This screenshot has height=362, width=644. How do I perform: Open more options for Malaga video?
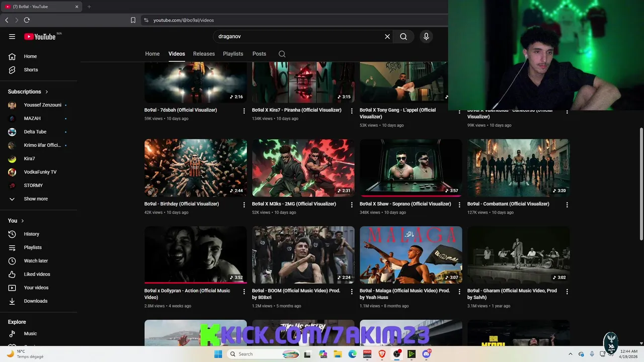pyautogui.click(x=459, y=292)
